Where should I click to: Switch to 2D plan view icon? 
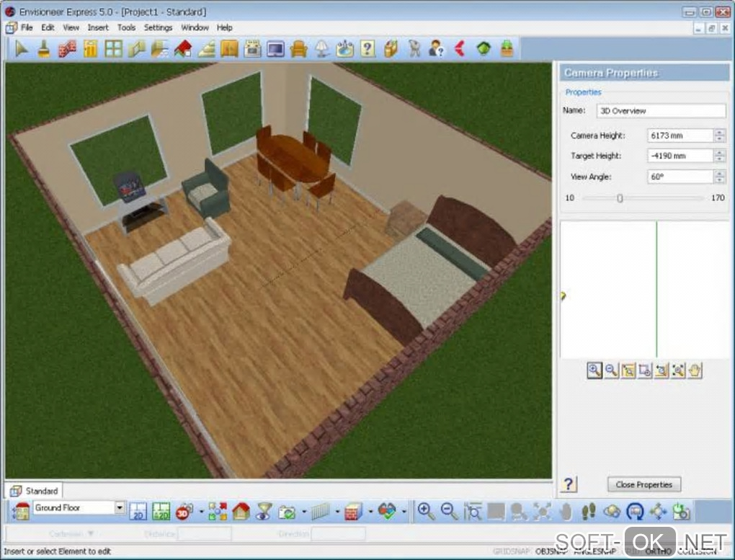click(x=138, y=511)
